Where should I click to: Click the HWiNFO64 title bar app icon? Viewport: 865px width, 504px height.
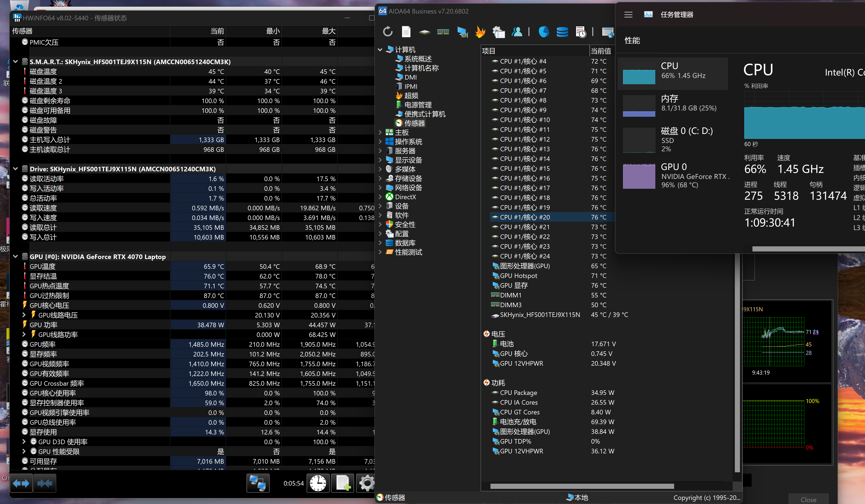click(17, 18)
